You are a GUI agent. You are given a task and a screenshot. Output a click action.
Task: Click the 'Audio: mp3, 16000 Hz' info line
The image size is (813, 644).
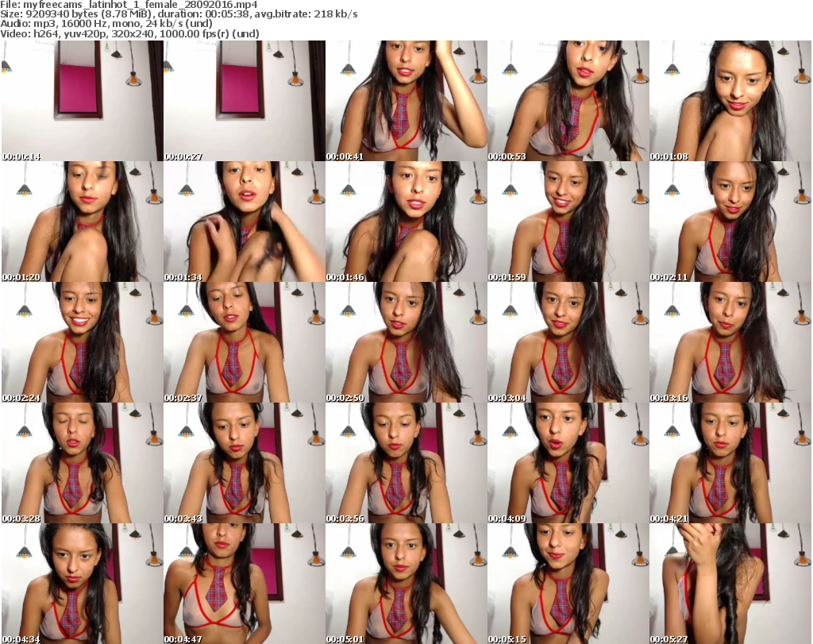point(107,24)
